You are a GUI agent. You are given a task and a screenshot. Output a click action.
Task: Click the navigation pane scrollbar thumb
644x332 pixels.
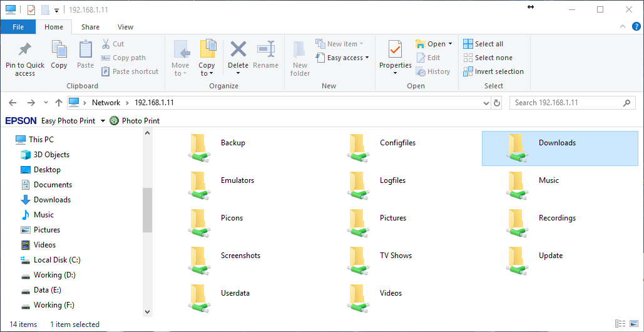tap(148, 210)
